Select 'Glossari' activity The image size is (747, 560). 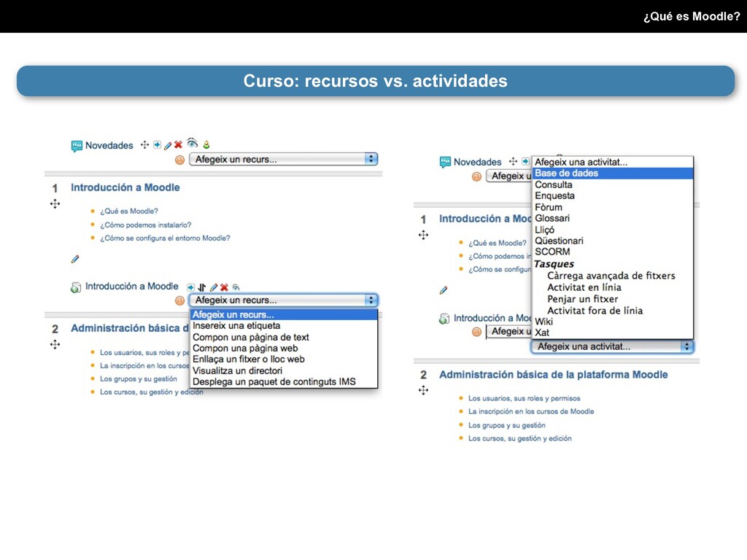[613, 218]
